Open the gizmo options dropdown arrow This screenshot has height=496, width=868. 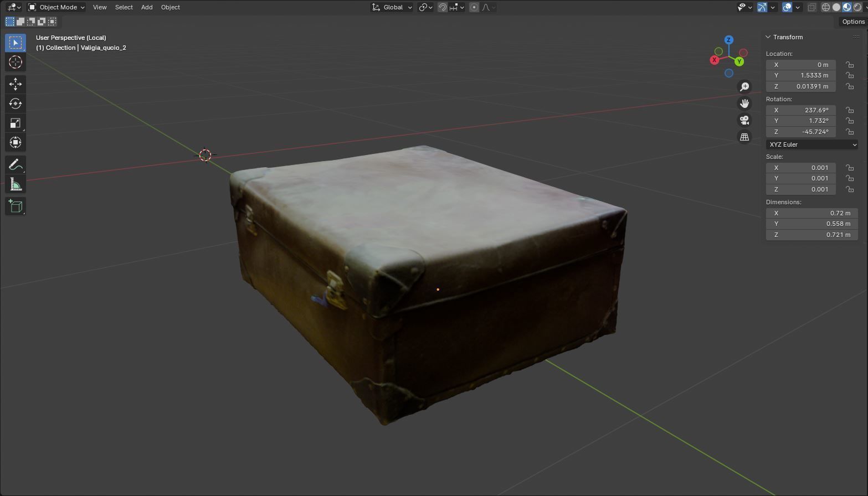click(x=773, y=7)
